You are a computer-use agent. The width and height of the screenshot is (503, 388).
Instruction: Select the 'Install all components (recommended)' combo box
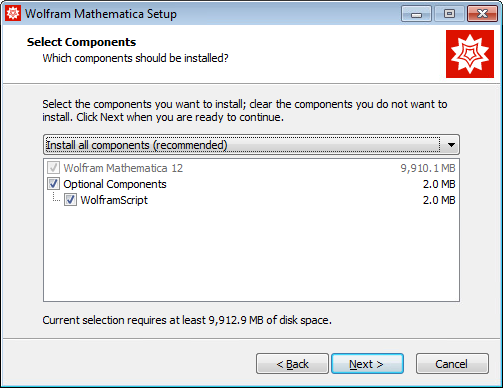pyautogui.click(x=251, y=145)
